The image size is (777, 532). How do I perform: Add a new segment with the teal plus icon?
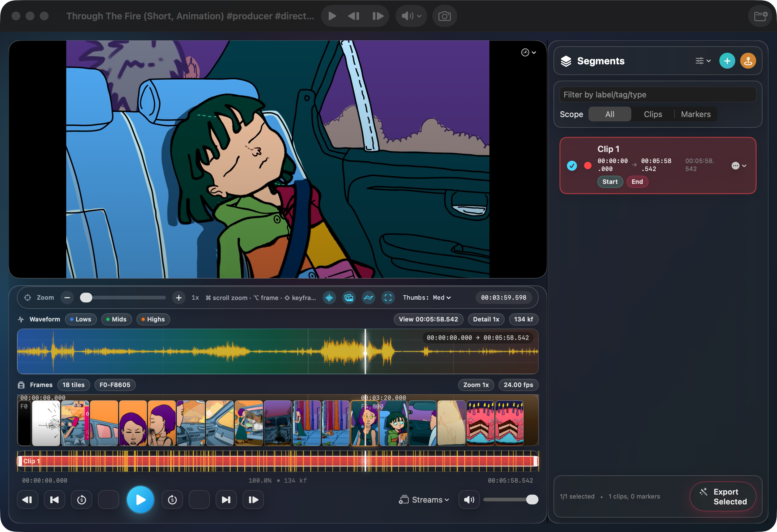(727, 61)
